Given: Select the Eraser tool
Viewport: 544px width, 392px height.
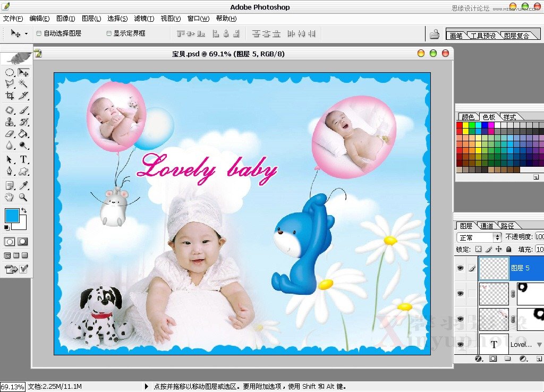Looking at the screenshot, I should 10,133.
